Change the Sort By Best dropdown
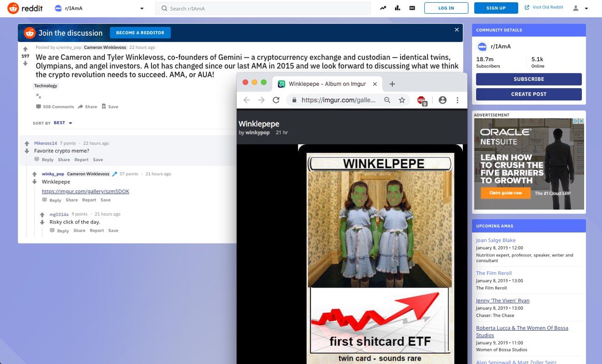The image size is (602, 364). [63, 123]
